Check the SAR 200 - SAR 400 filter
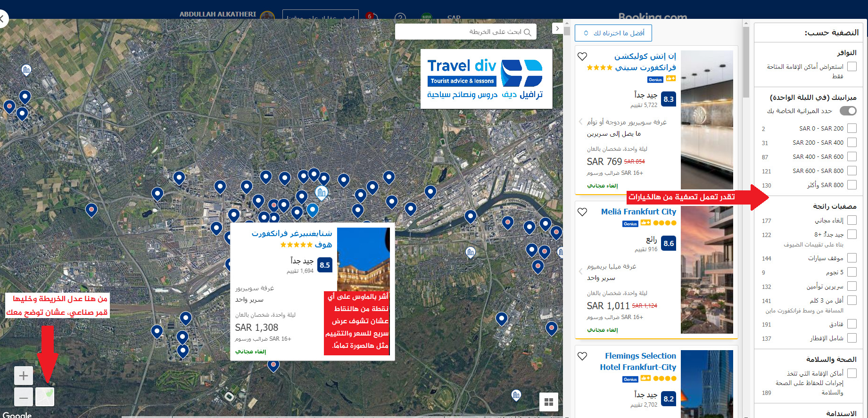 (x=852, y=142)
